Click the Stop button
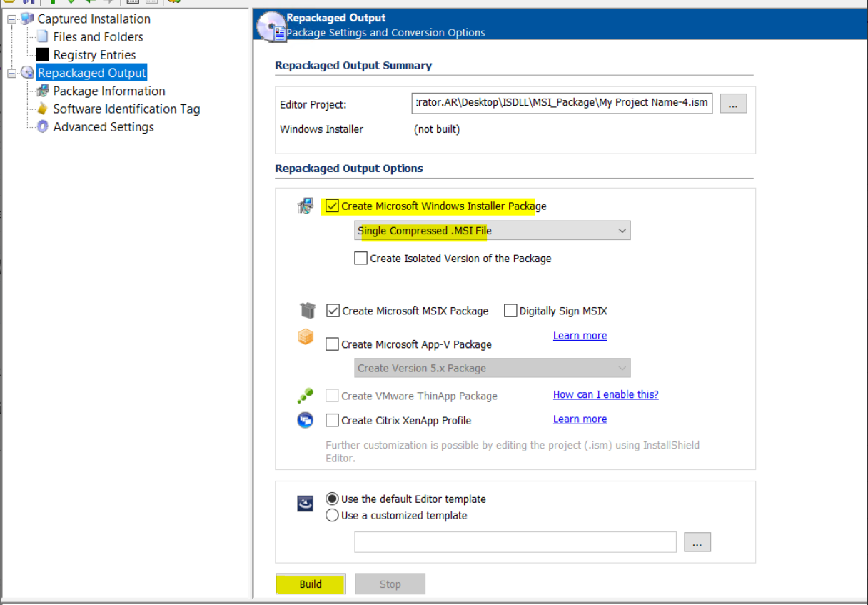Viewport: 868px width, 605px height. click(x=390, y=584)
